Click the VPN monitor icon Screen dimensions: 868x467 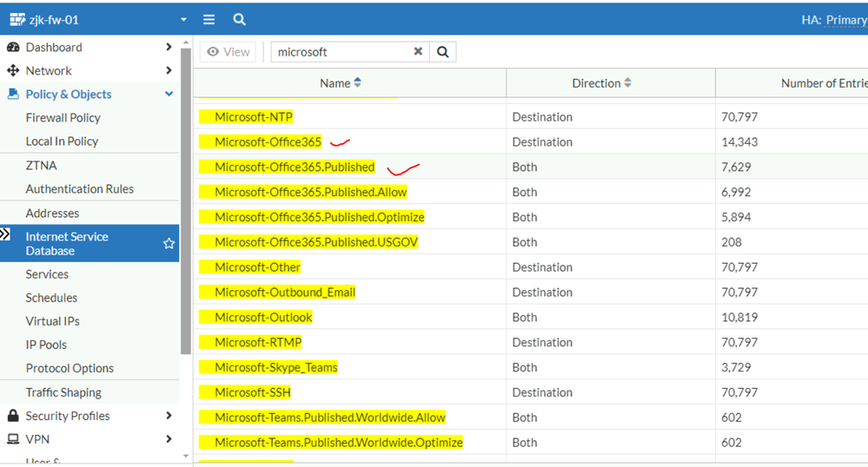pos(13,439)
